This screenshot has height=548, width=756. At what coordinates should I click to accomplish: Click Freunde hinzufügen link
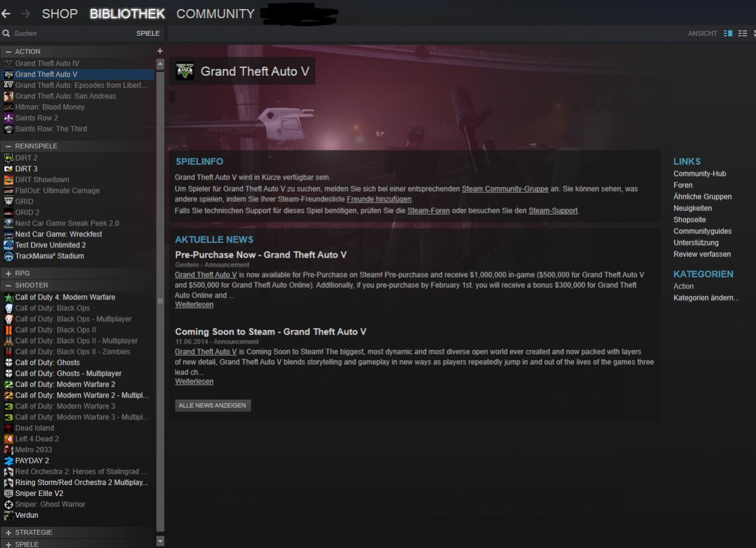(379, 199)
